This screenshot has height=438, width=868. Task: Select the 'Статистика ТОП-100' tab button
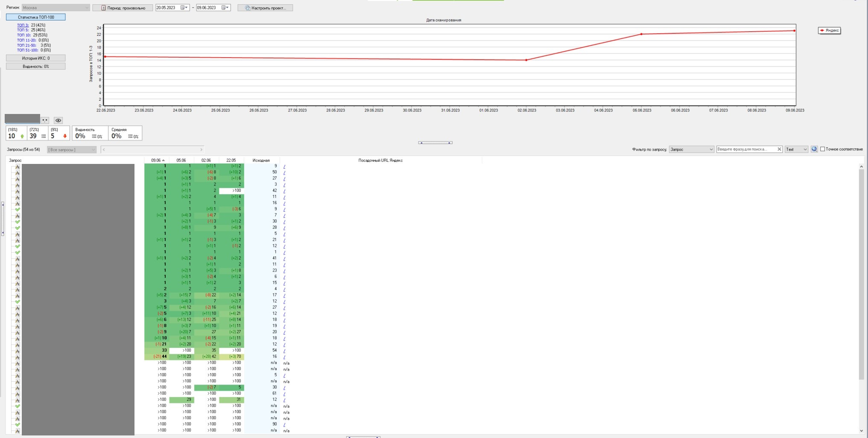(x=36, y=17)
